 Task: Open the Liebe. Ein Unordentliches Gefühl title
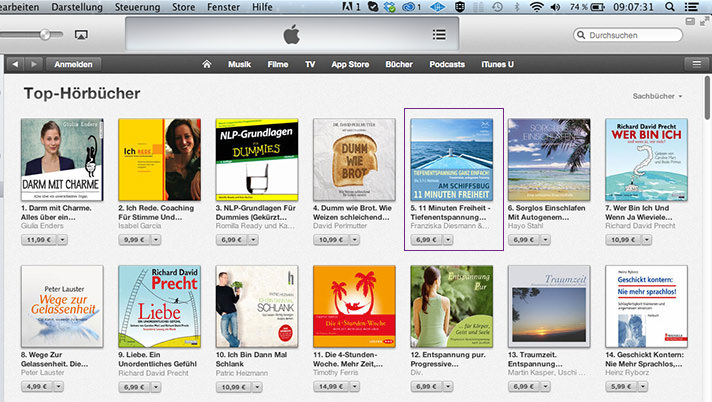[158, 359]
